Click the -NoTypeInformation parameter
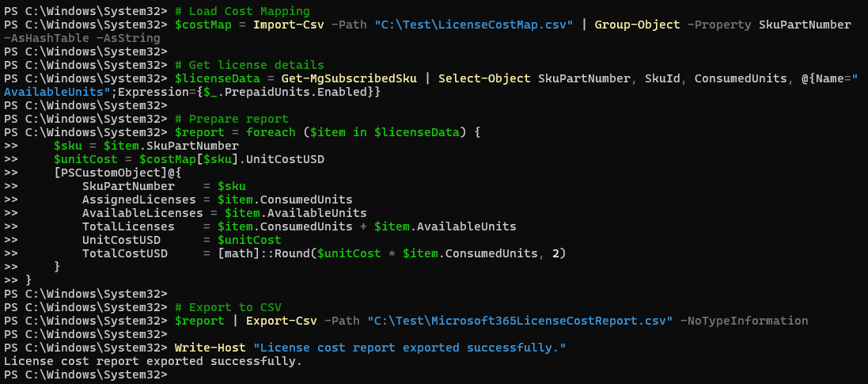 744,321
